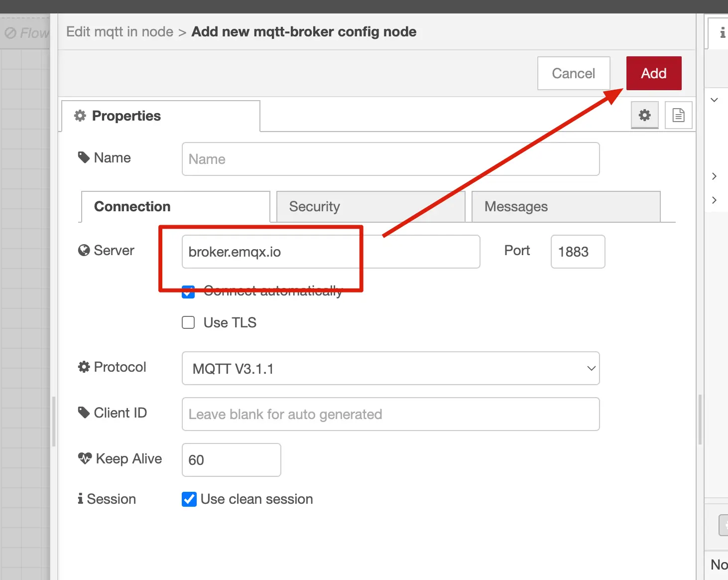
Task: Click the gear icon to edit node properties
Action: 644,115
